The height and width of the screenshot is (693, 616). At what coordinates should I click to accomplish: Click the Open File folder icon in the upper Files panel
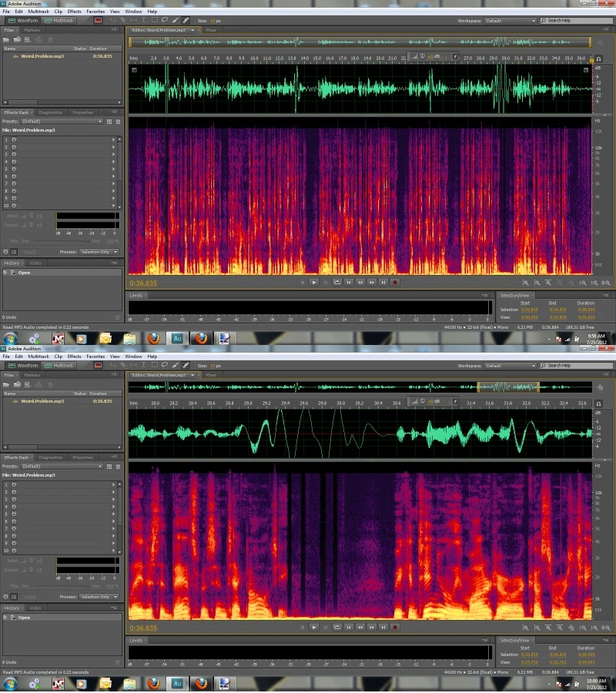pos(6,40)
